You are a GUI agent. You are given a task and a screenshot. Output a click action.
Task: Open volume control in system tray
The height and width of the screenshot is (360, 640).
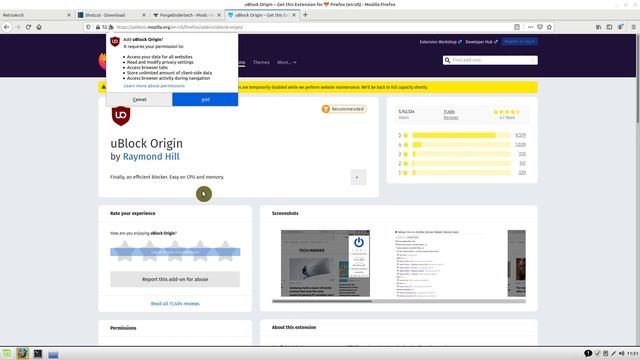[622, 353]
